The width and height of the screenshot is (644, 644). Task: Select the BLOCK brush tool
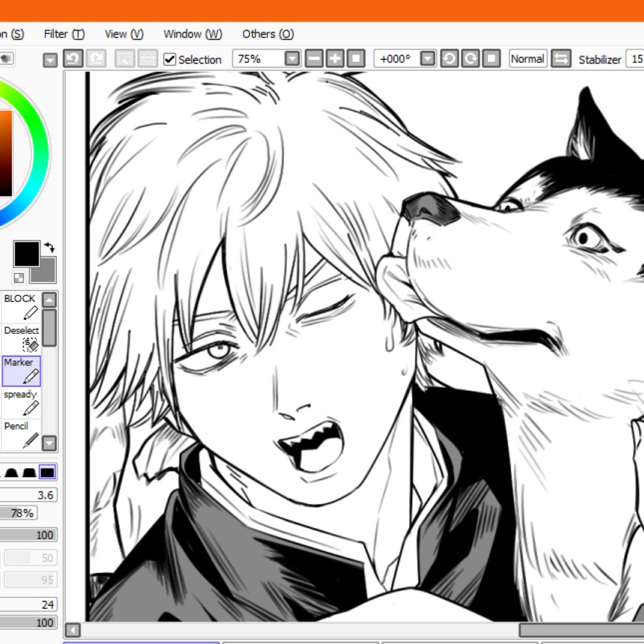[x=21, y=307]
